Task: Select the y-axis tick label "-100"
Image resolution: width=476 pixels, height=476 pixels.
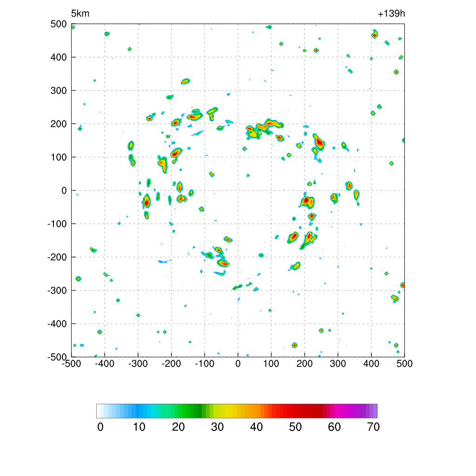Action: click(57, 224)
